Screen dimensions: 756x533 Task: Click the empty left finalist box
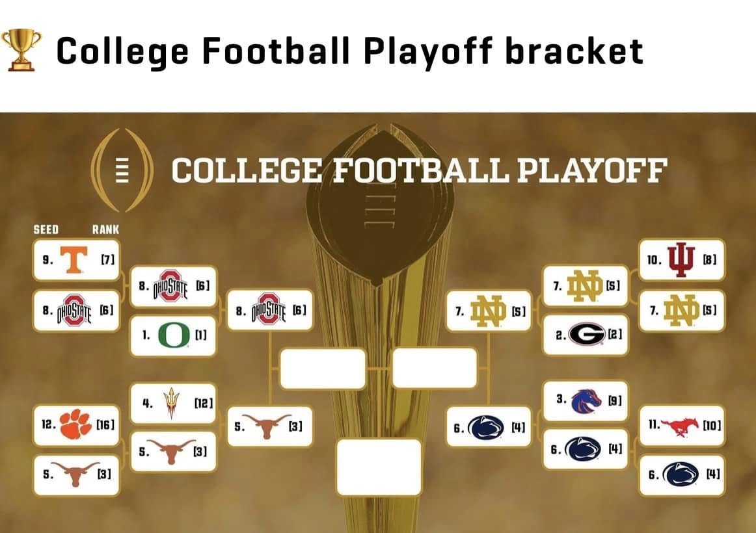(323, 369)
